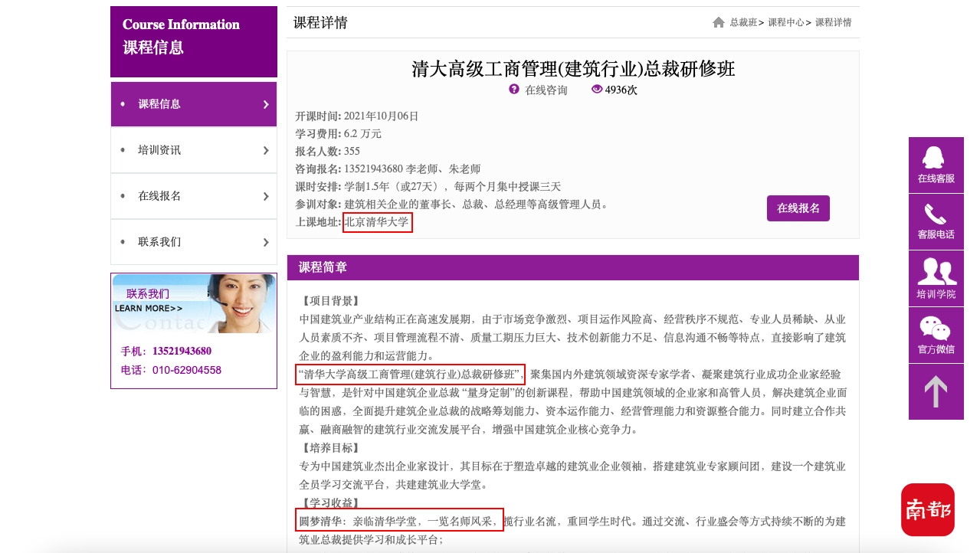The image size is (980, 553).
Task: Click the 课程详情 page heading
Action: click(320, 23)
